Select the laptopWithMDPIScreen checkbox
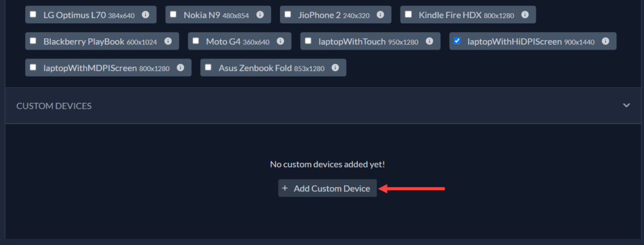This screenshot has height=245, width=644. pos(33,67)
